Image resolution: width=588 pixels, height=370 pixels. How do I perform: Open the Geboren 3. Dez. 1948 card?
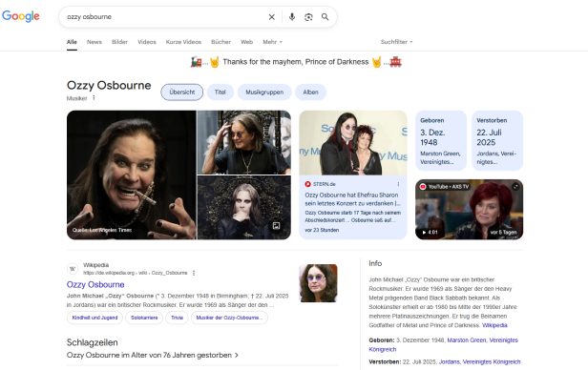pyautogui.click(x=441, y=140)
